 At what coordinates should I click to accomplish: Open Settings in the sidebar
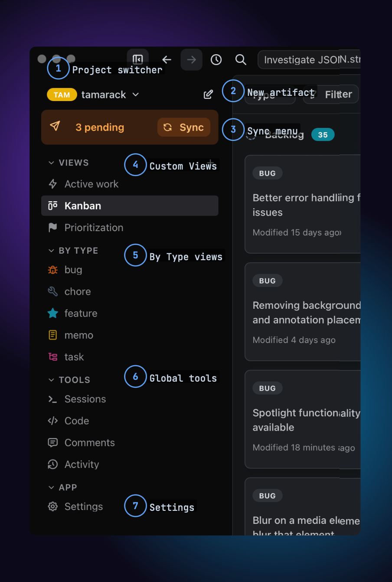(130, 507)
